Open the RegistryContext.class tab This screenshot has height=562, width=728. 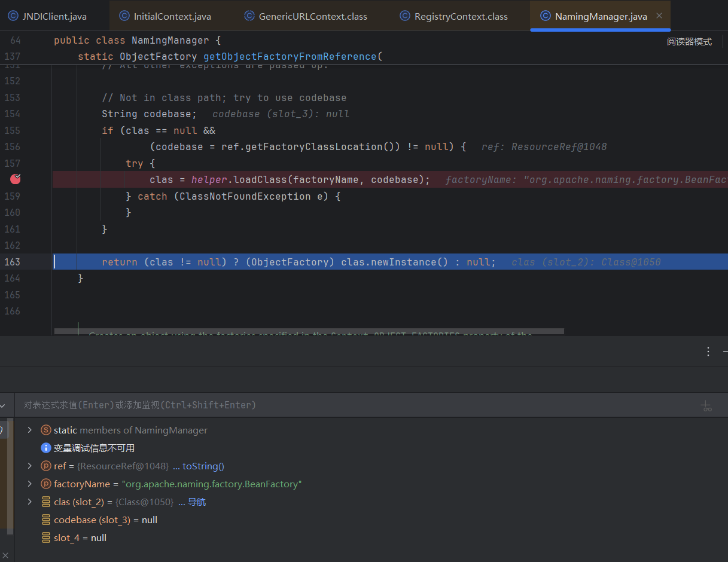461,16
